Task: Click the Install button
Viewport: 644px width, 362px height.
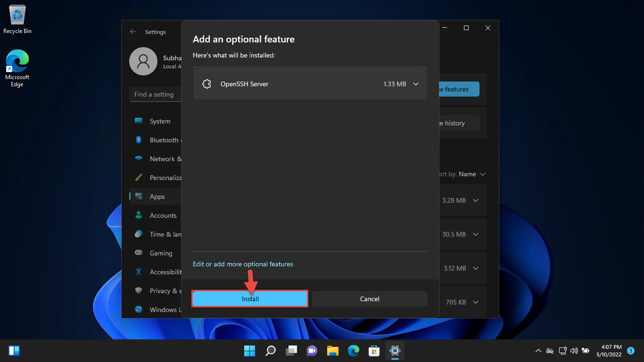Action: (x=249, y=298)
